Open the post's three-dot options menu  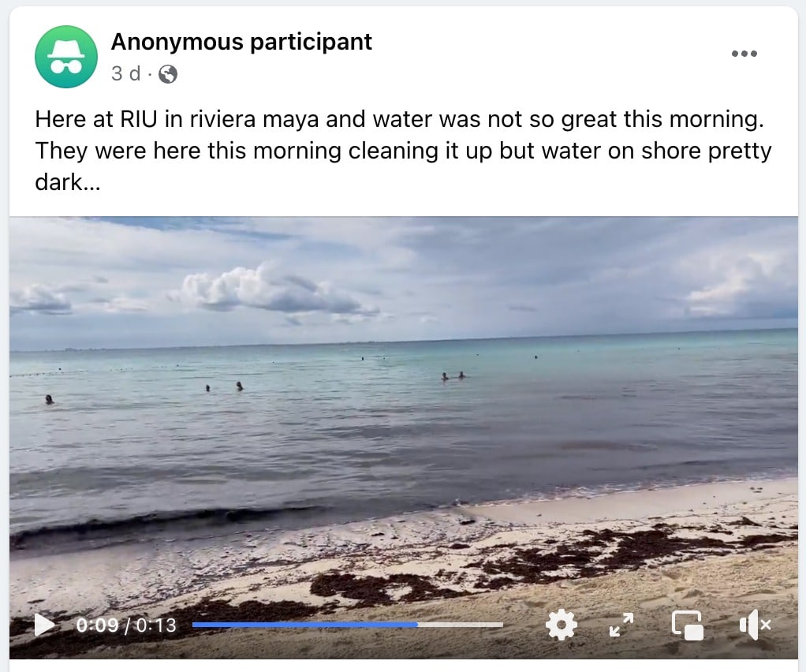point(744,54)
